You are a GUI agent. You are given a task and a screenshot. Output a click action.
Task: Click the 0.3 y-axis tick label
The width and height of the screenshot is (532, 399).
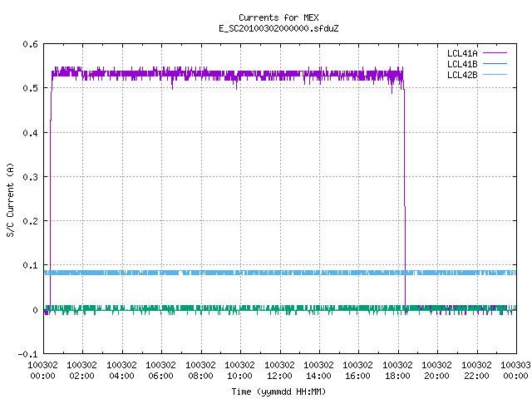30,177
